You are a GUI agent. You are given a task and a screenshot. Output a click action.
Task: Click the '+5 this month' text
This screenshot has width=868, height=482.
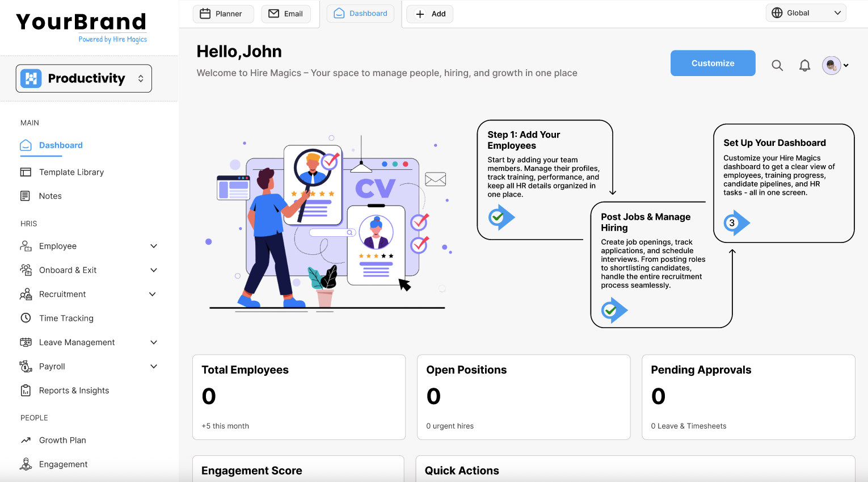[225, 426]
